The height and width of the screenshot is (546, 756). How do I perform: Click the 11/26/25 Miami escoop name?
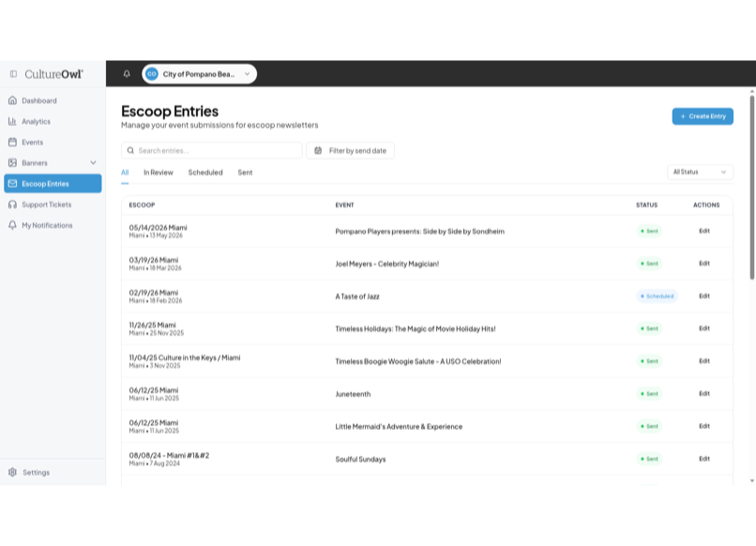[x=152, y=326]
